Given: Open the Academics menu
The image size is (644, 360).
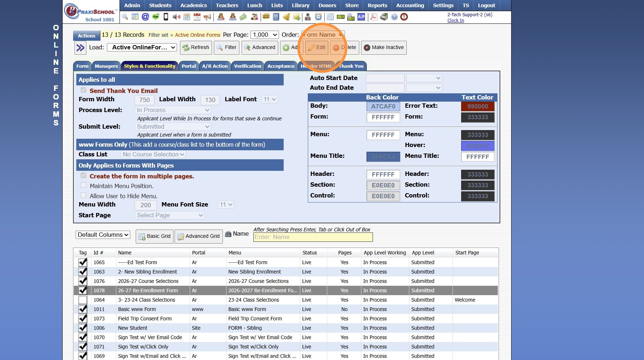Looking at the screenshot, I should pos(193,5).
